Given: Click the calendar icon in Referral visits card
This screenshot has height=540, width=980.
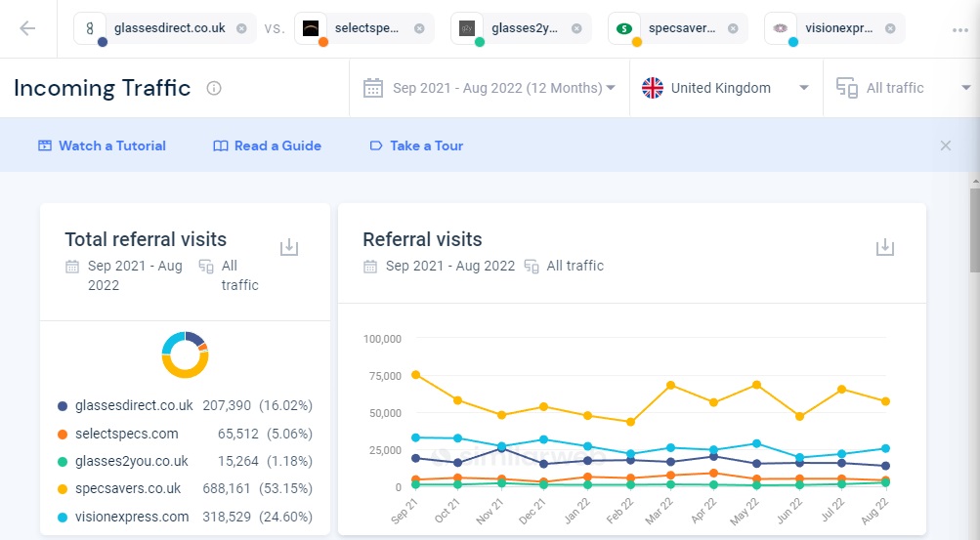Looking at the screenshot, I should coord(370,267).
